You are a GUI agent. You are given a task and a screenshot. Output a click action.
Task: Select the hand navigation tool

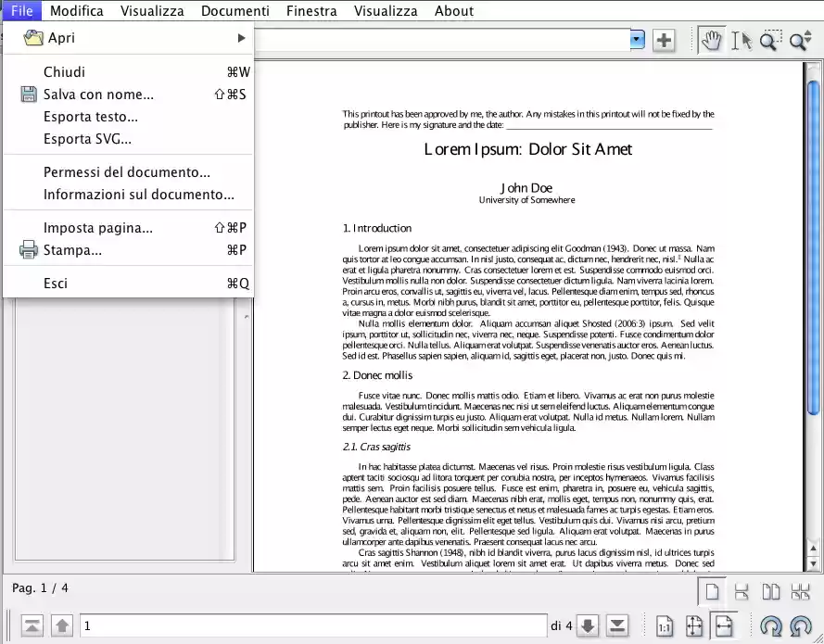tap(712, 40)
